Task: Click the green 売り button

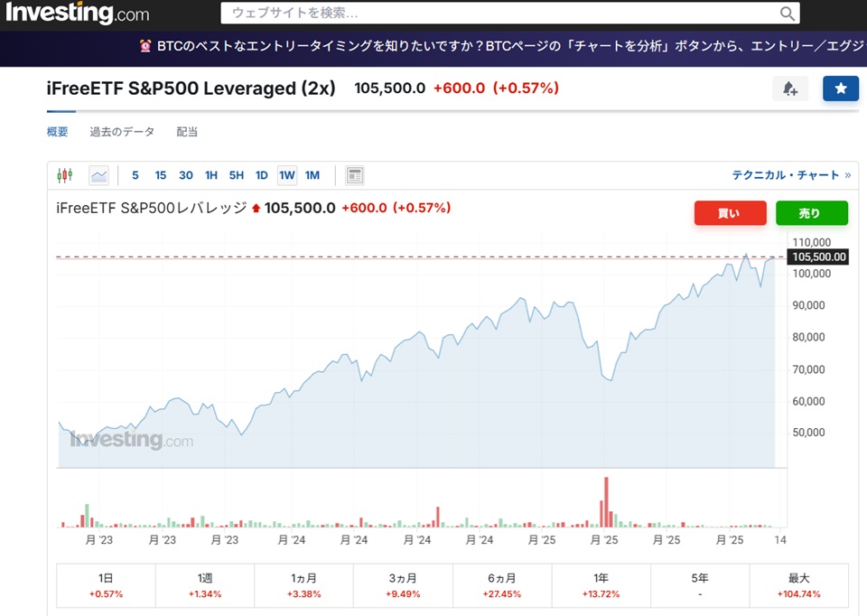Action: coord(811,213)
